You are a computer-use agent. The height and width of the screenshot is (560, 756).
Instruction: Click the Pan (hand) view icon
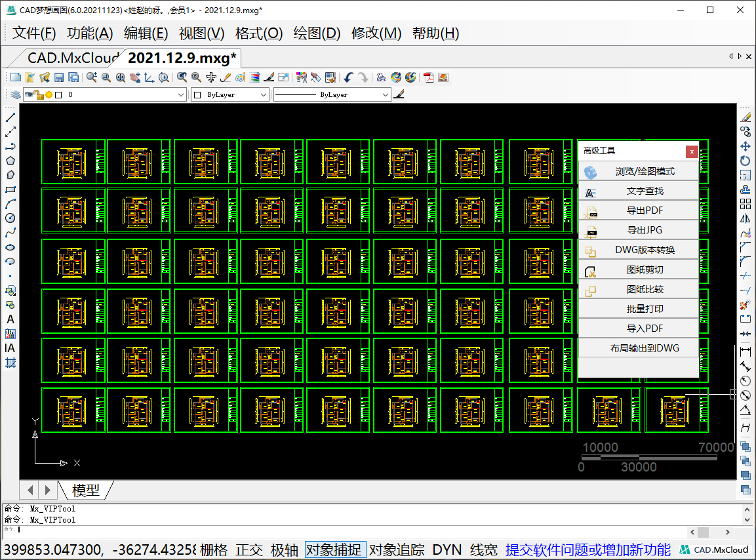[136, 77]
